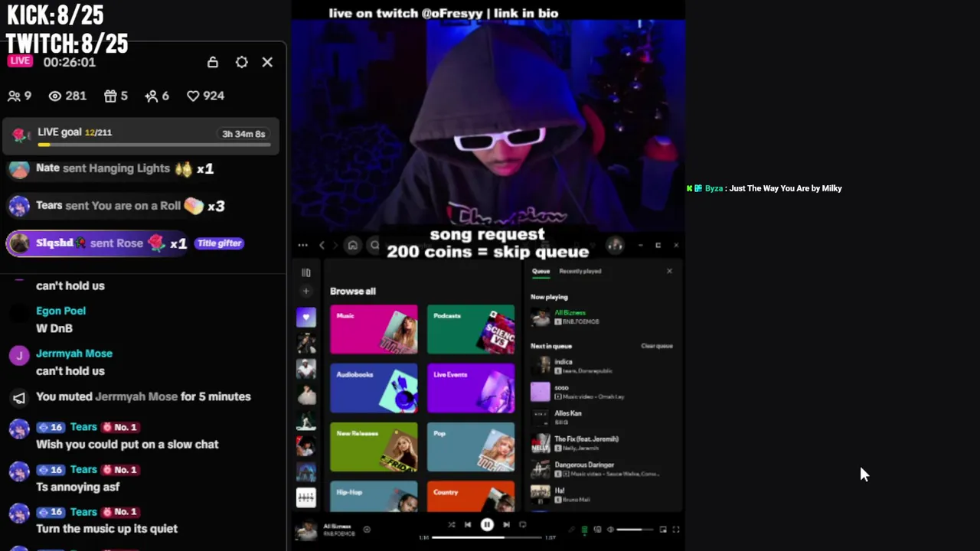Adjust the Spotify volume slider
Image resolution: width=980 pixels, height=551 pixels.
click(635, 530)
